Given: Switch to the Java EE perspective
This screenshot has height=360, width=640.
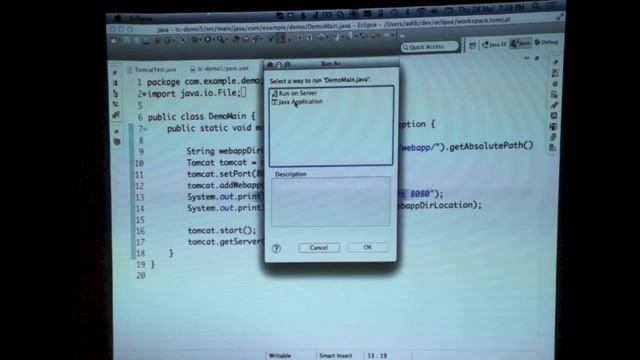Looking at the screenshot, I should tap(494, 44).
